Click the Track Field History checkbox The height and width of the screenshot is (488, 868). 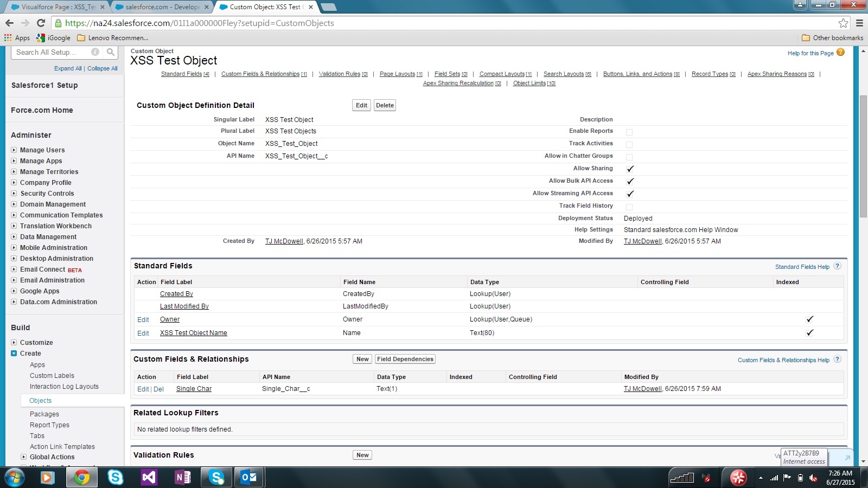tap(629, 207)
